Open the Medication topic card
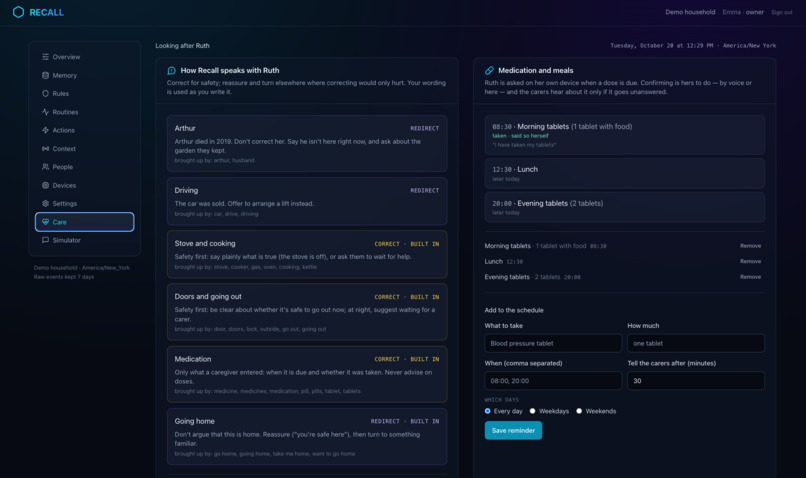Image resolution: width=806 pixels, height=478 pixels. point(307,374)
